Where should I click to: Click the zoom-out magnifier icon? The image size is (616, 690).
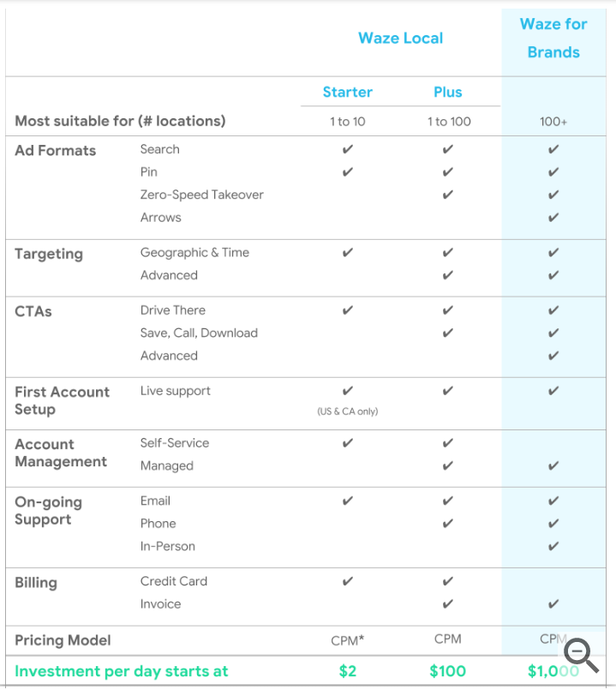[581, 655]
